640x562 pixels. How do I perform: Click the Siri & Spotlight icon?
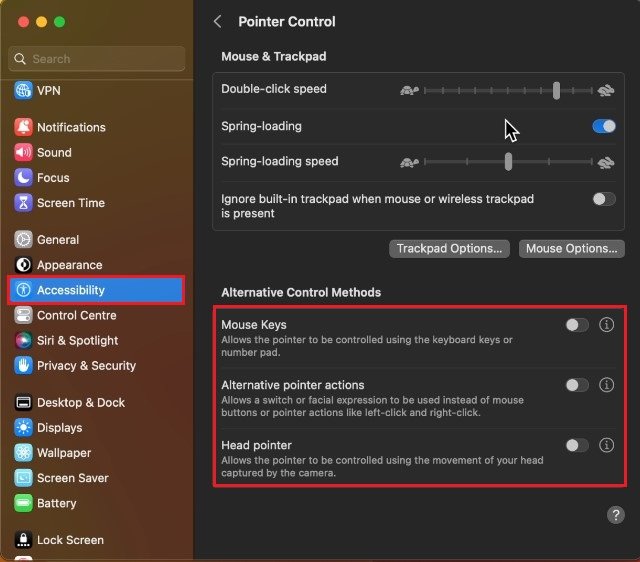tap(23, 340)
